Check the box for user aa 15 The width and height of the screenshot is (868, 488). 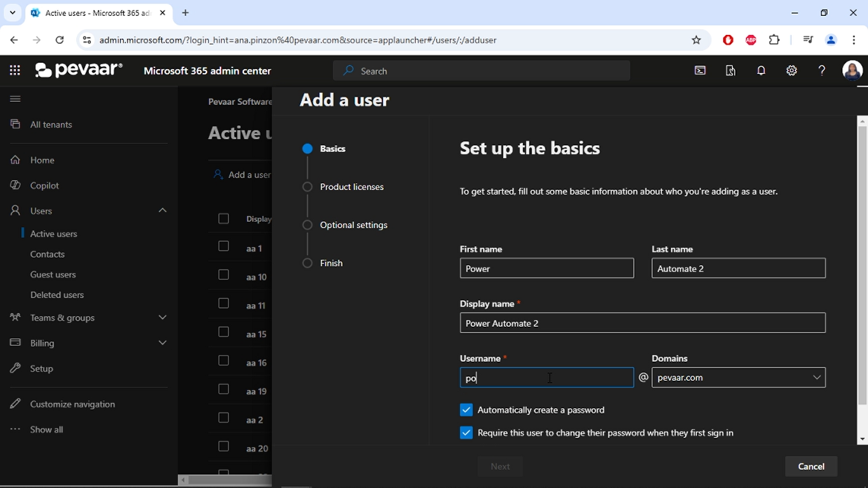click(x=224, y=332)
